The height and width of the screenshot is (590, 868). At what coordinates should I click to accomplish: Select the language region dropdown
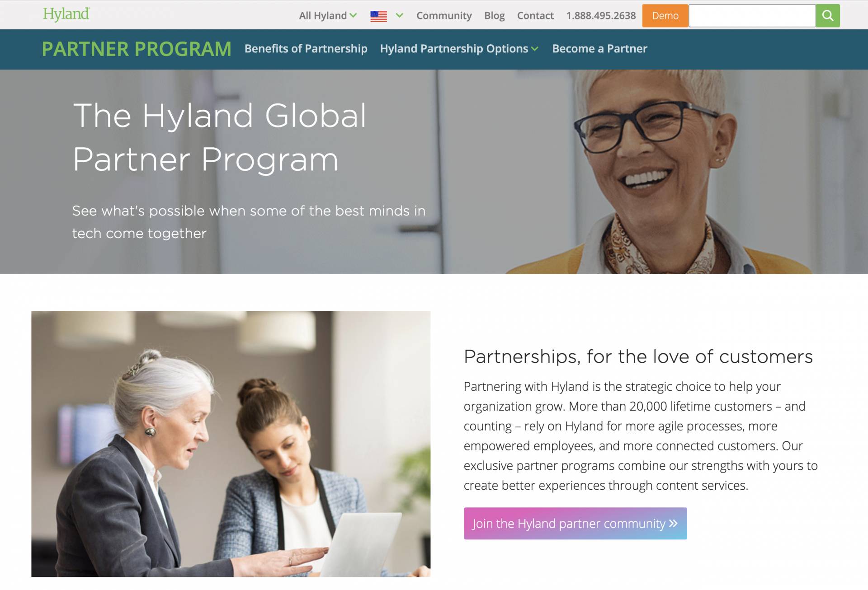pyautogui.click(x=387, y=15)
